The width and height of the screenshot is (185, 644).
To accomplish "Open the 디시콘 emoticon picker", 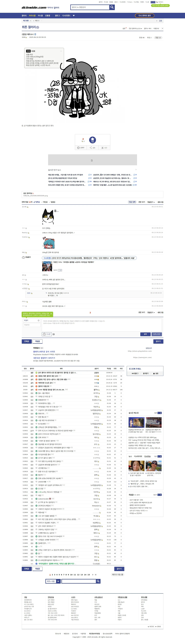I will pos(47,334).
